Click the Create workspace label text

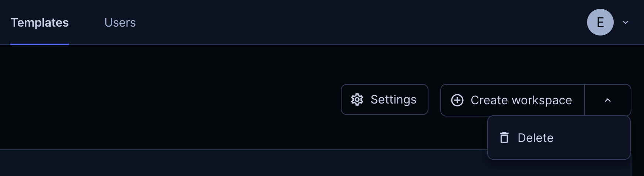coord(521,100)
